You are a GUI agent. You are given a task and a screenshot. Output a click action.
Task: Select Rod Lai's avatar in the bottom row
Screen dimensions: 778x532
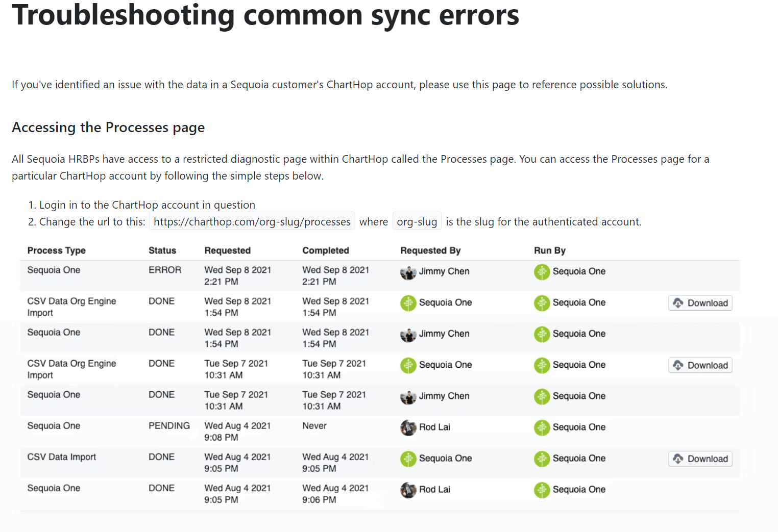tap(408, 490)
